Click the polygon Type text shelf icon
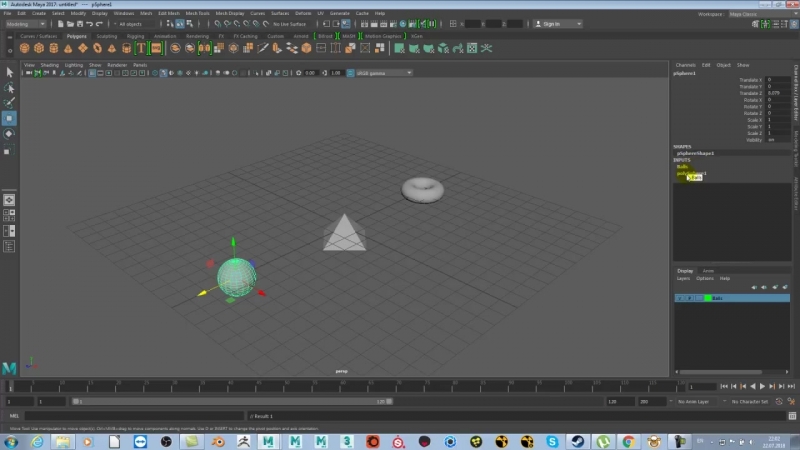 pyautogui.click(x=142, y=48)
